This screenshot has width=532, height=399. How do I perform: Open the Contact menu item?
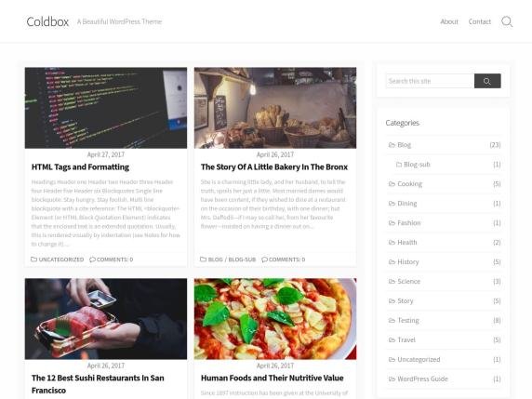[480, 21]
